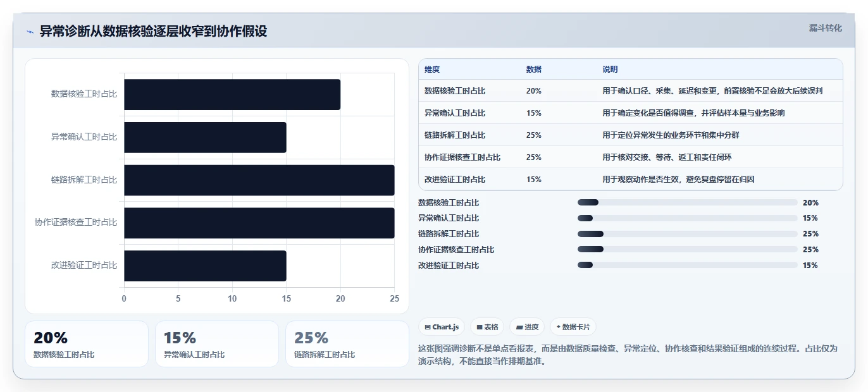Click the 数据核验工时占比 chart bar

tap(232, 94)
